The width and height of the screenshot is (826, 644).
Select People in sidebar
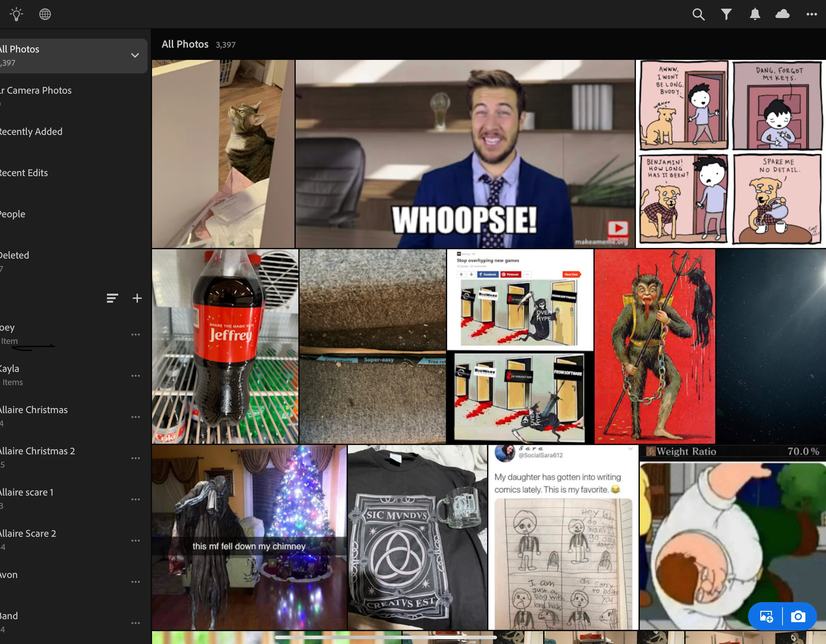[x=13, y=214]
